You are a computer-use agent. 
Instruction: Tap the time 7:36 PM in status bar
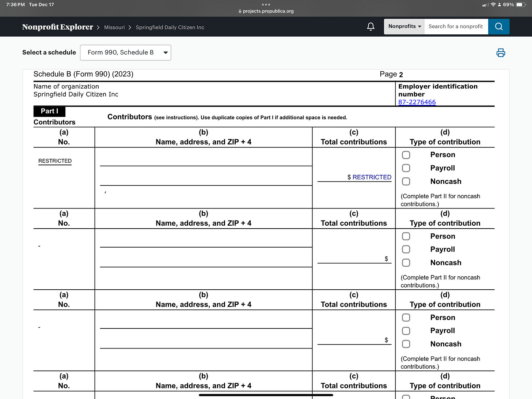15,5
